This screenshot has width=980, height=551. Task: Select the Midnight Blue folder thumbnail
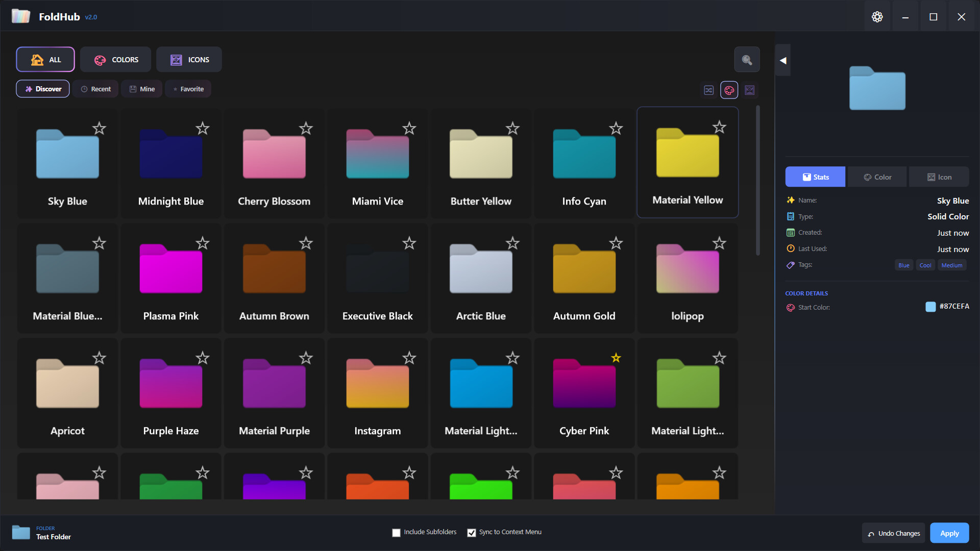coord(170,154)
